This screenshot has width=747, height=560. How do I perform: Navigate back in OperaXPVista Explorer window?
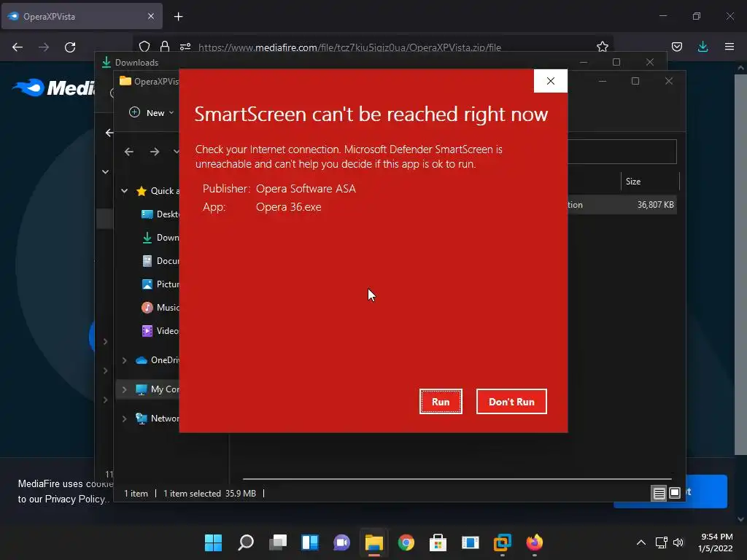tap(128, 152)
